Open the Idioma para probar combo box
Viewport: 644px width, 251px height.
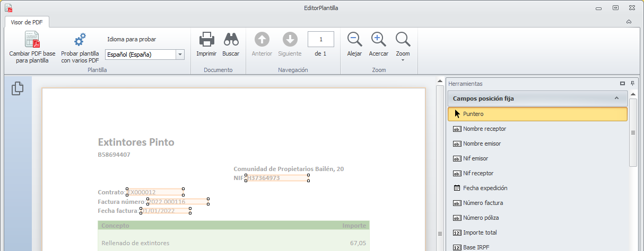pos(144,54)
